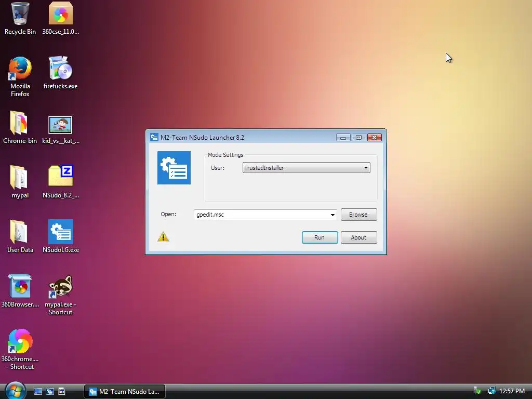Image resolution: width=532 pixels, height=399 pixels.
Task: Click the 12:57 PM taskbar clock
Action: (x=512, y=391)
